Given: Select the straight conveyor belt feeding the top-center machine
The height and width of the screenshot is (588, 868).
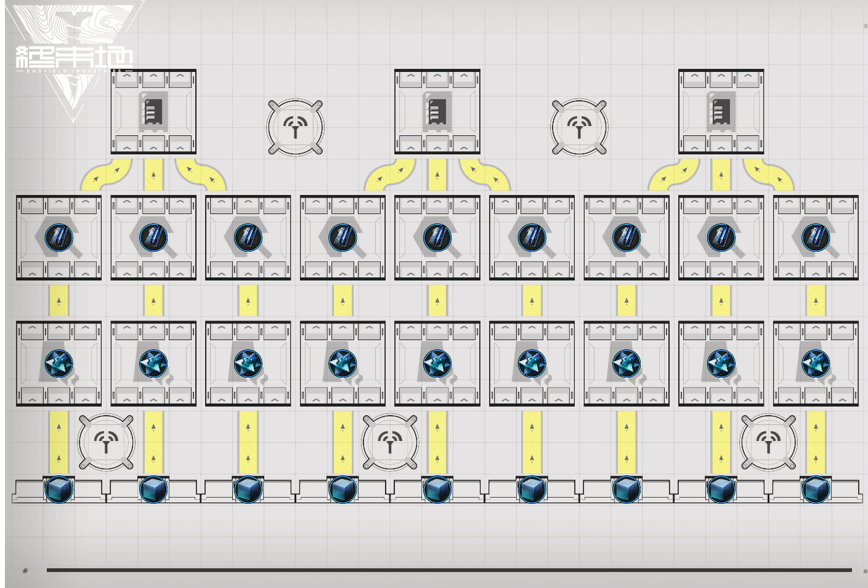Looking at the screenshot, I should click(x=437, y=175).
